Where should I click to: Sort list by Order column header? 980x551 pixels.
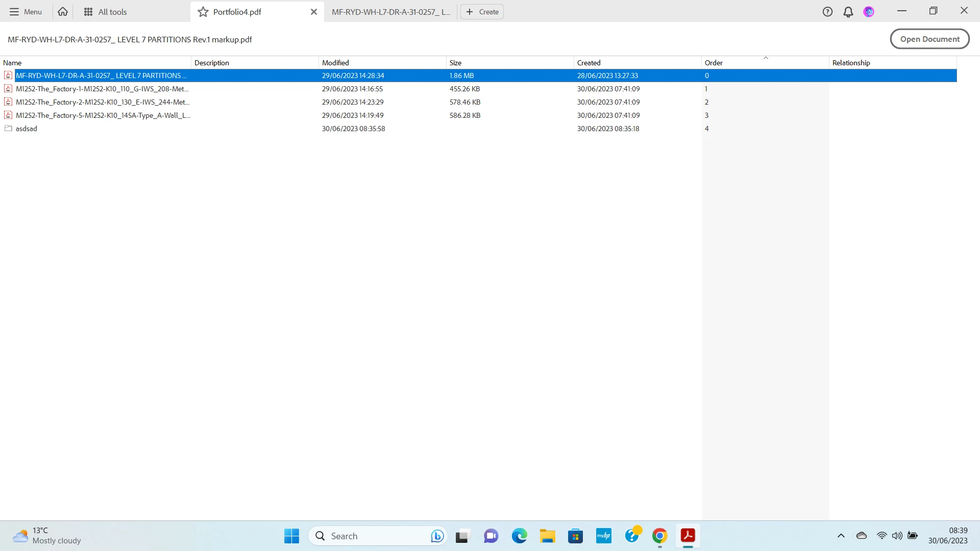click(714, 63)
